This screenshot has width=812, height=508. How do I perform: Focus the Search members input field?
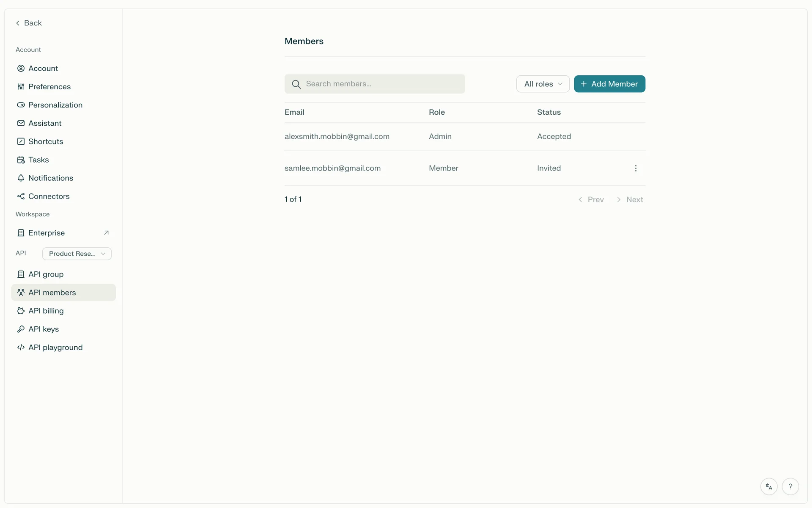coord(381,84)
